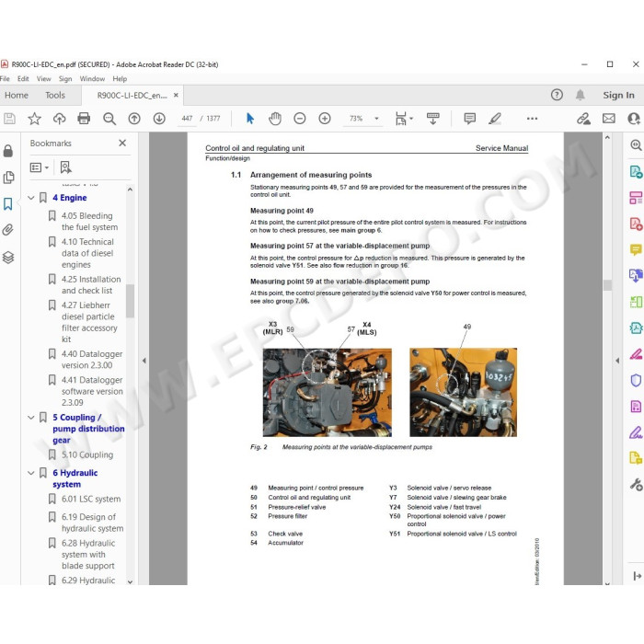Activate the Hand pan tool
The width and height of the screenshot is (644, 644).
(x=275, y=119)
